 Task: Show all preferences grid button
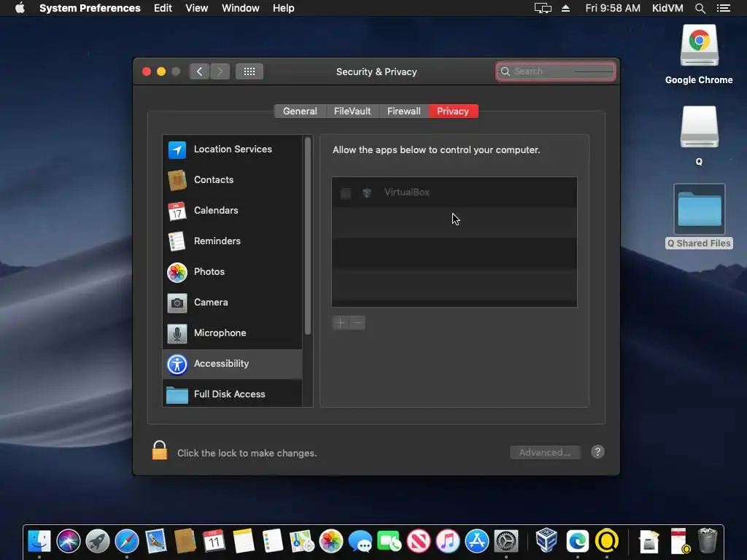click(249, 71)
